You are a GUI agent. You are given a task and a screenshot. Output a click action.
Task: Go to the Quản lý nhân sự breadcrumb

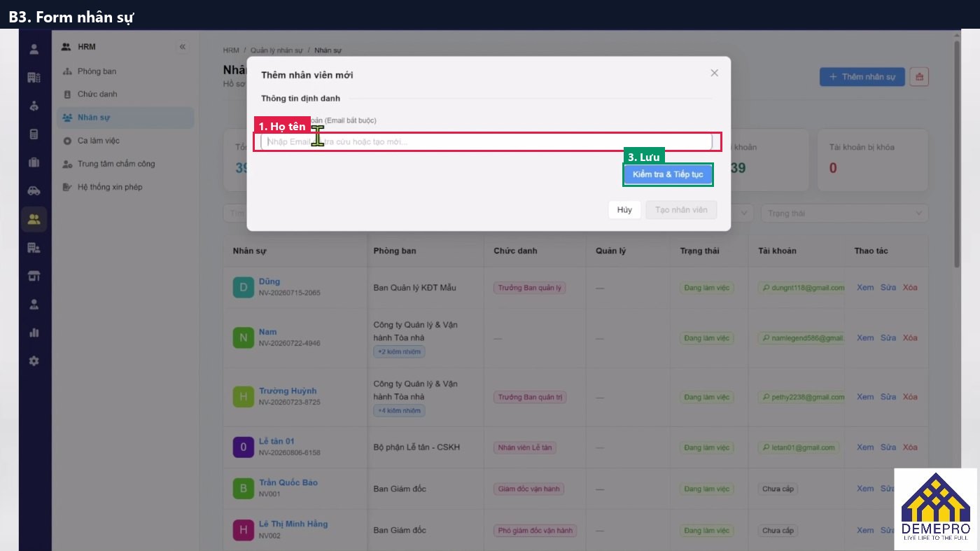(276, 50)
